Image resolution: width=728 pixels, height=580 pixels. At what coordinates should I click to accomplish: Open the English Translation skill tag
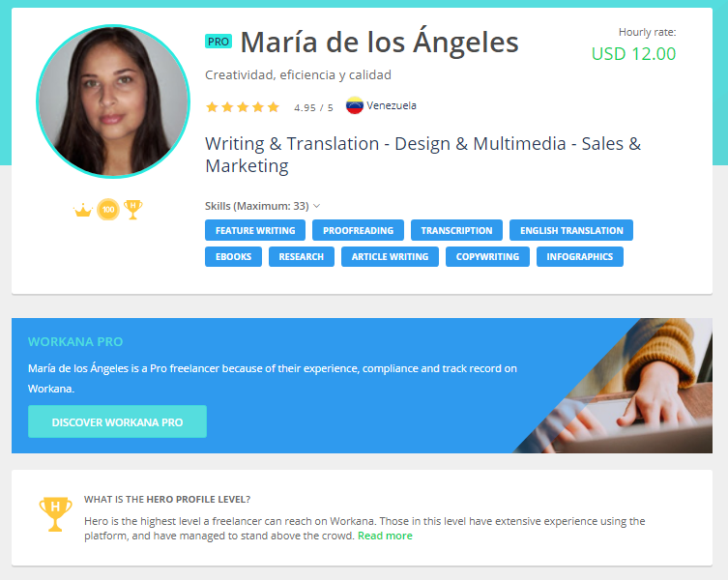pyautogui.click(x=571, y=230)
